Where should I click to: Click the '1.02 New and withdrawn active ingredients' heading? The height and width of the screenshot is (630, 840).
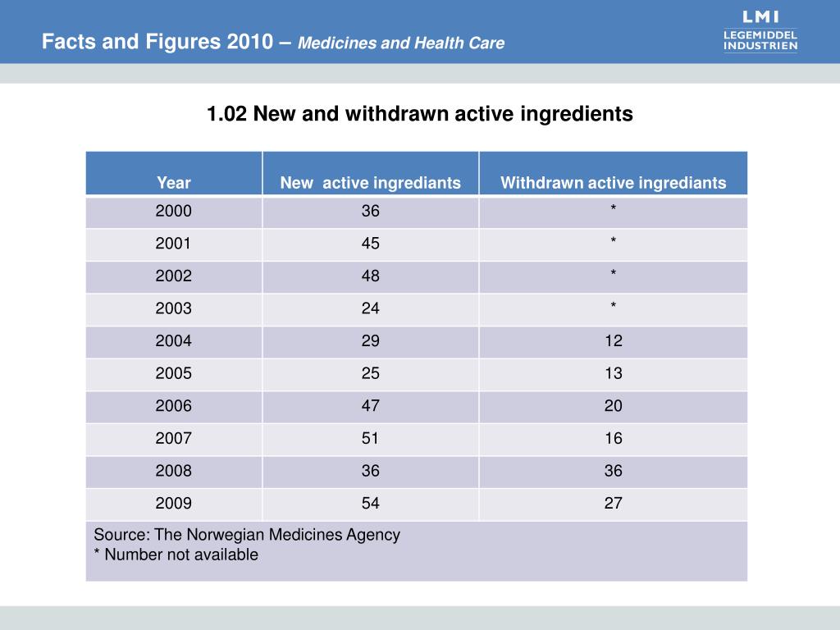coord(419,113)
